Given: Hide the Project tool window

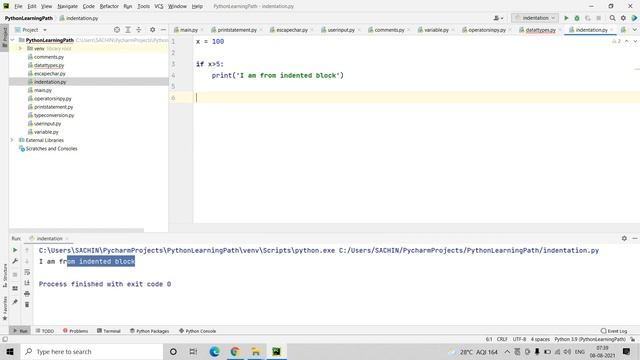Looking at the screenshot, I should 163,30.
